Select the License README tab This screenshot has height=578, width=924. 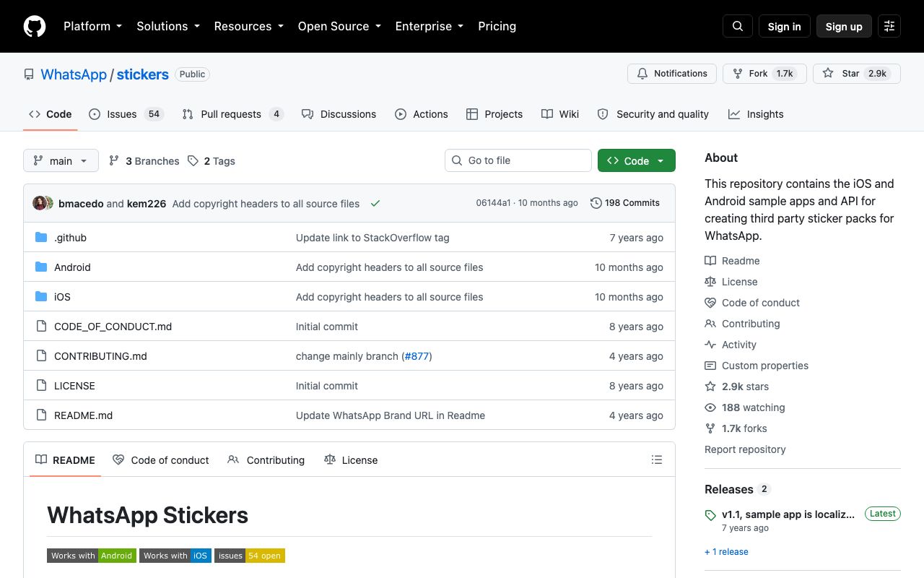351,460
